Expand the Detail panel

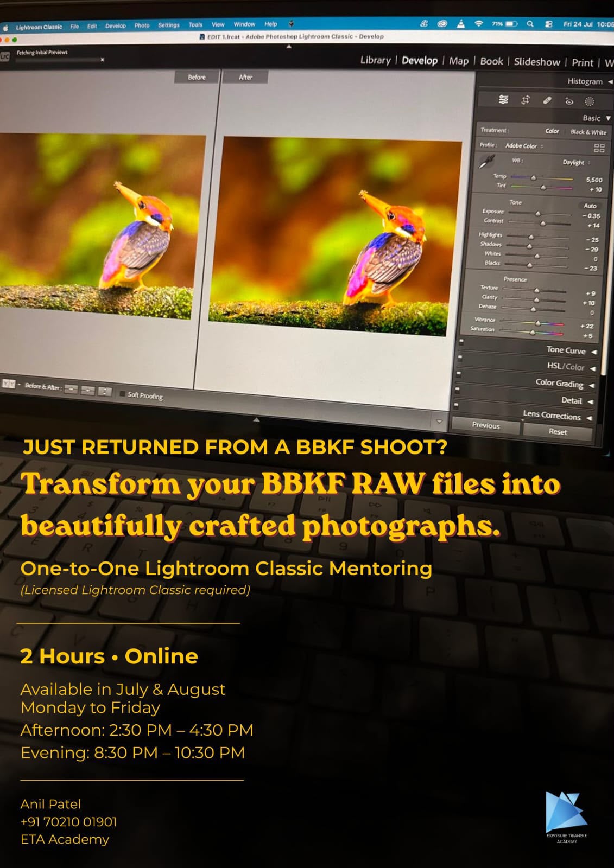[x=590, y=402]
